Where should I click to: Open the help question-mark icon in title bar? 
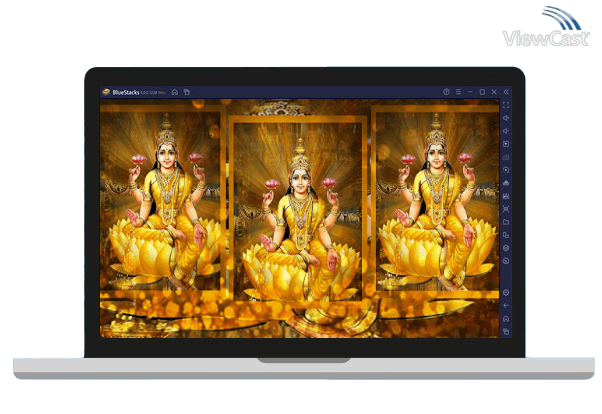(x=446, y=92)
